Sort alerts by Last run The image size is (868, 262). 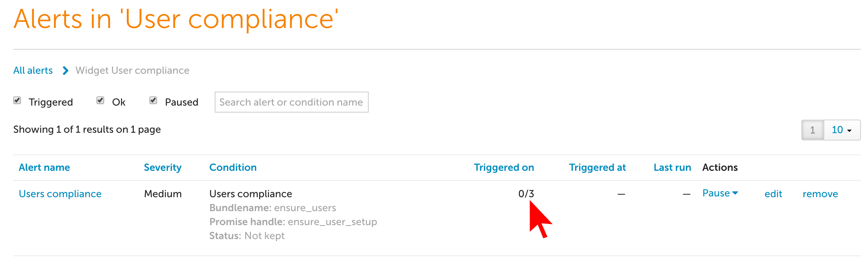click(672, 167)
